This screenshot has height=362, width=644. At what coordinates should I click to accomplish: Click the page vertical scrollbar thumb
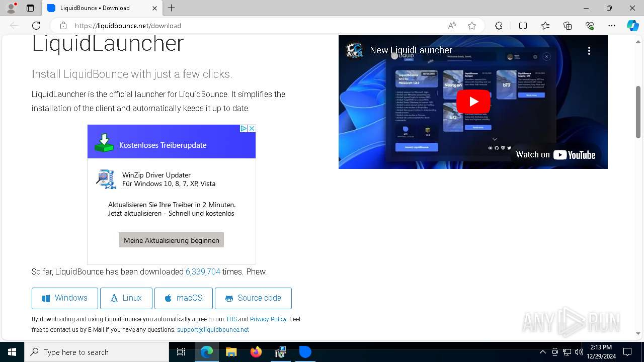coord(638,112)
